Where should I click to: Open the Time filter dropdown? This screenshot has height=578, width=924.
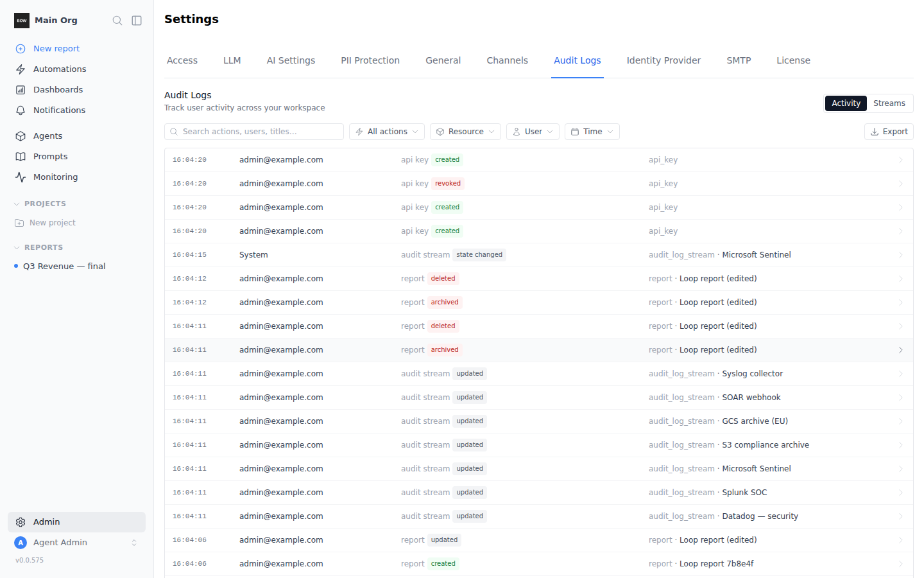tap(592, 132)
